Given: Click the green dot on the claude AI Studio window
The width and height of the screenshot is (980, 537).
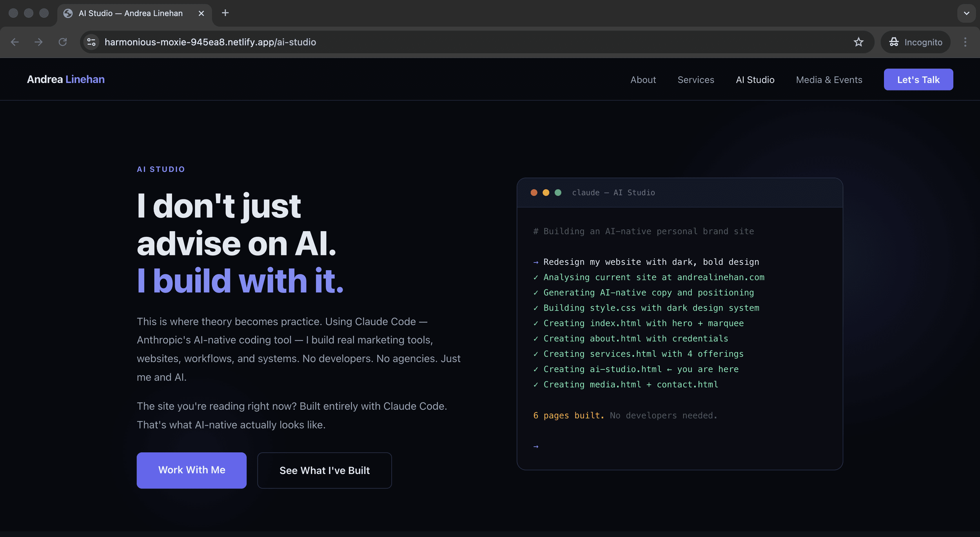Looking at the screenshot, I should coord(558,192).
